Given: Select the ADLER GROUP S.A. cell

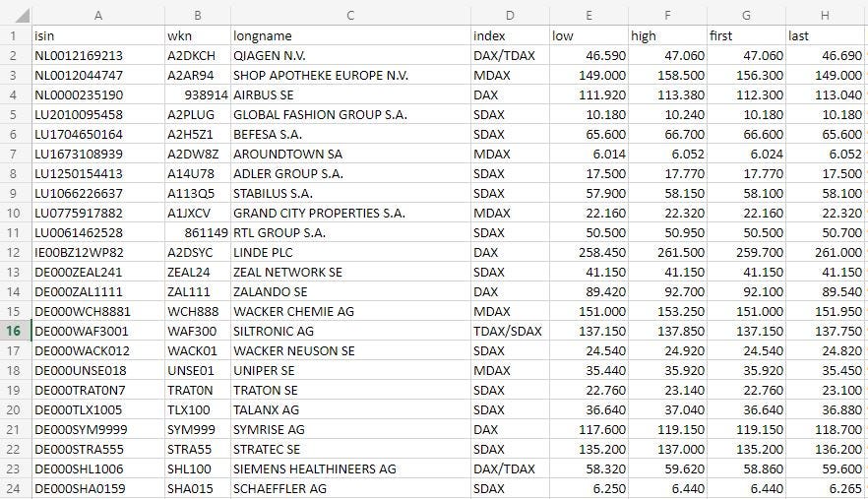Looking at the screenshot, I should 350,173.
